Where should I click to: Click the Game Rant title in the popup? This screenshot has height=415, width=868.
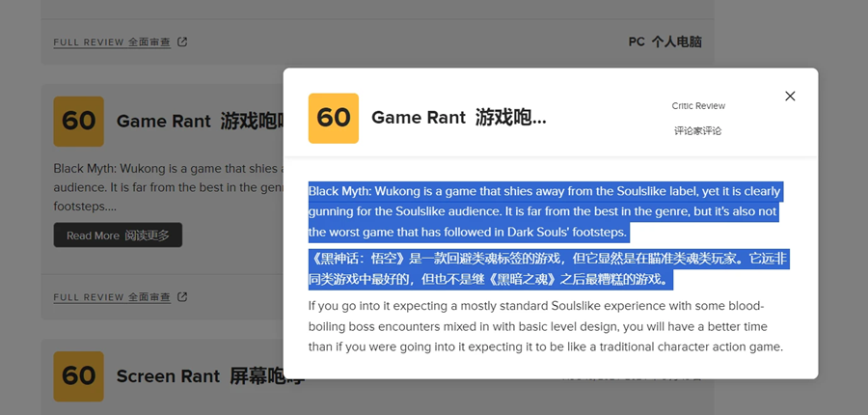458,118
